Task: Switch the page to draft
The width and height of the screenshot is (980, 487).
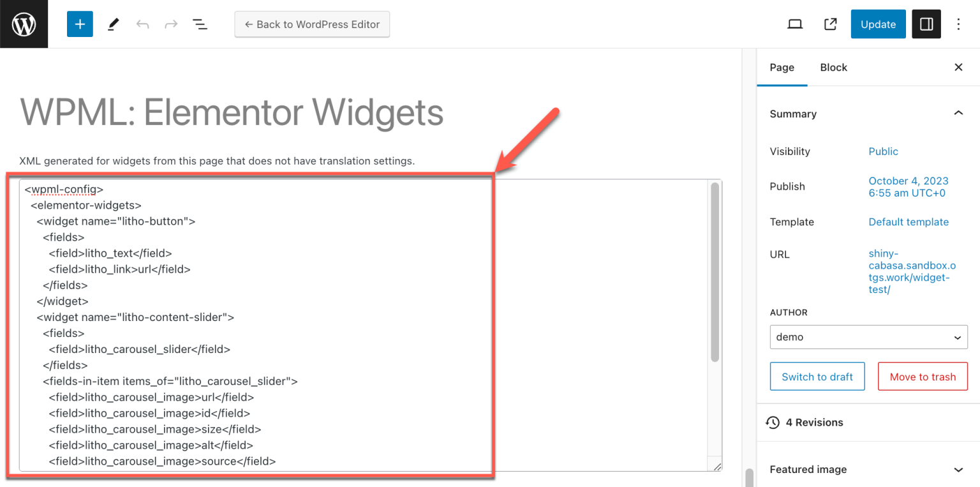Action: [817, 376]
